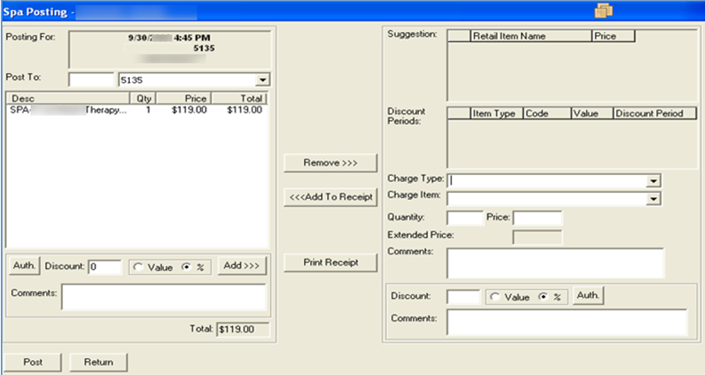Click the Desc column header
Image resolution: width=705 pixels, height=375 pixels.
point(68,98)
